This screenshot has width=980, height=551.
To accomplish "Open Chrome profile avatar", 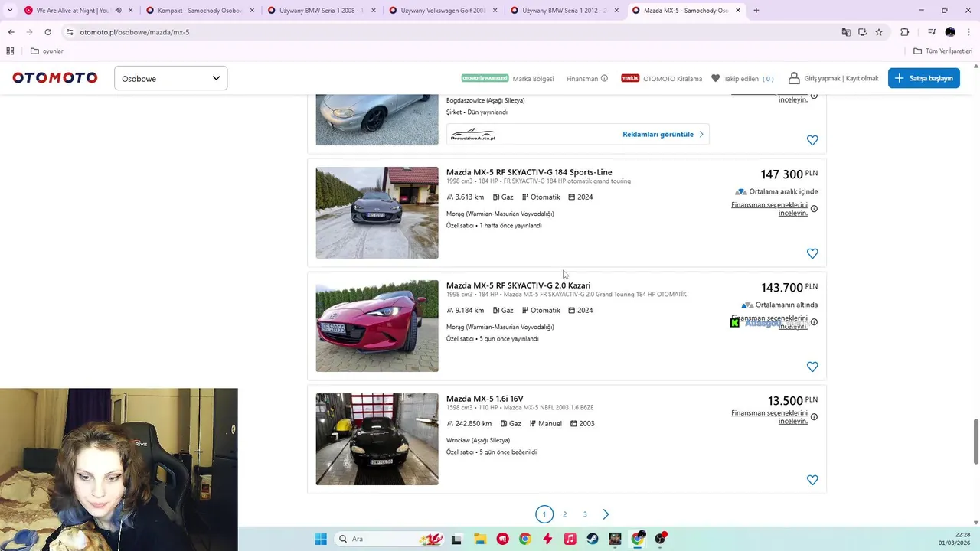I will pyautogui.click(x=950, y=32).
